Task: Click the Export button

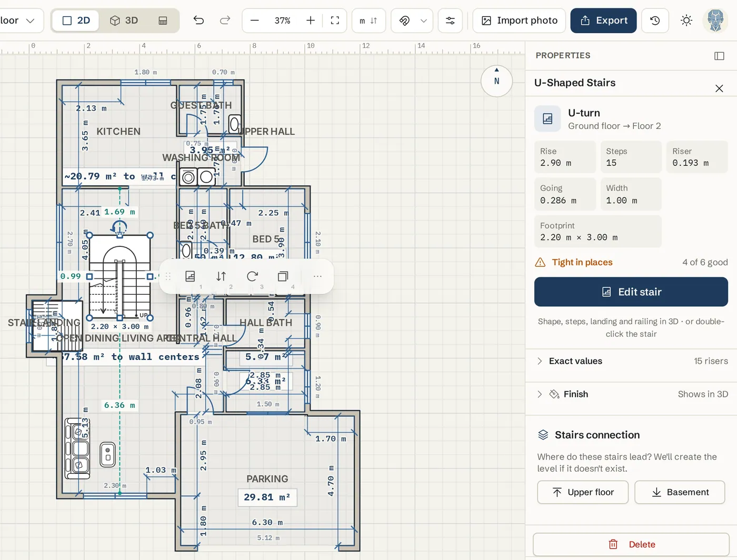Action: [x=603, y=21]
